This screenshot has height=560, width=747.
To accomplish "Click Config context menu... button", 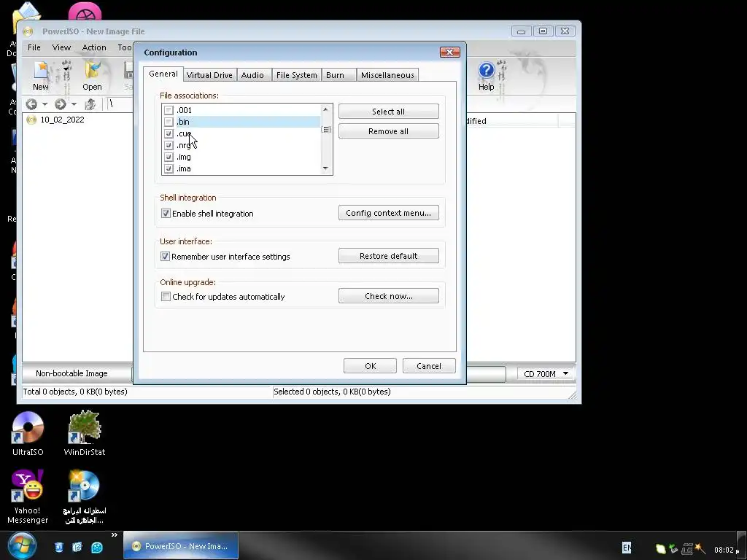I will point(388,213).
